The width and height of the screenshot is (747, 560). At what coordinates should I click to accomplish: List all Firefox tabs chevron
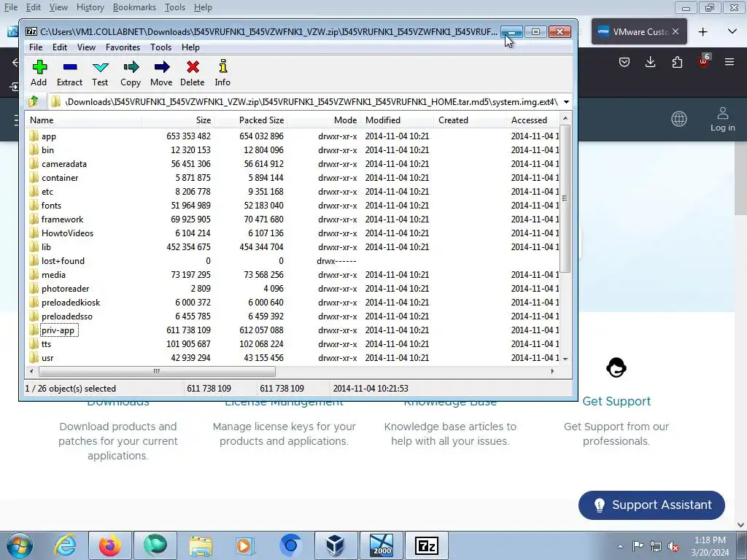click(732, 31)
